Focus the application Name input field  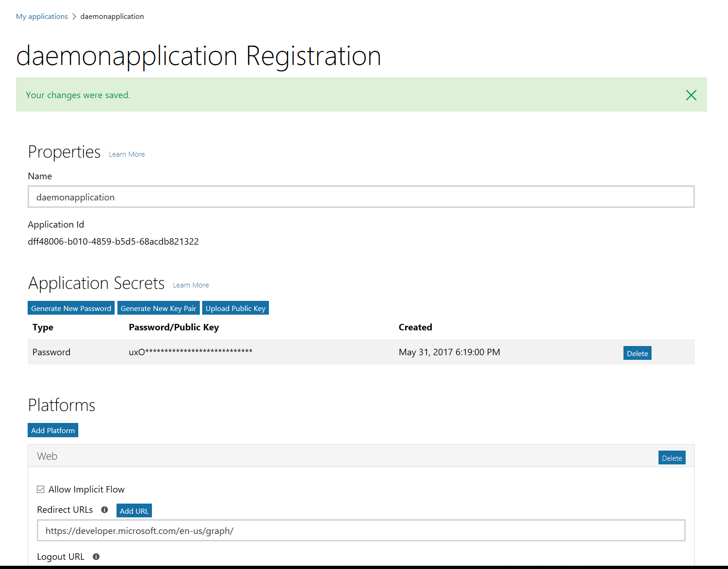(361, 197)
